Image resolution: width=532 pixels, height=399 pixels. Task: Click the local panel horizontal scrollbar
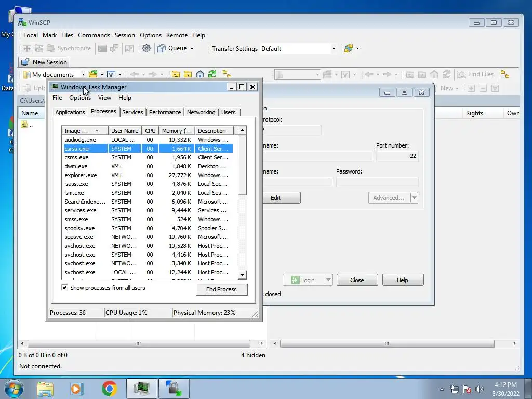click(139, 343)
